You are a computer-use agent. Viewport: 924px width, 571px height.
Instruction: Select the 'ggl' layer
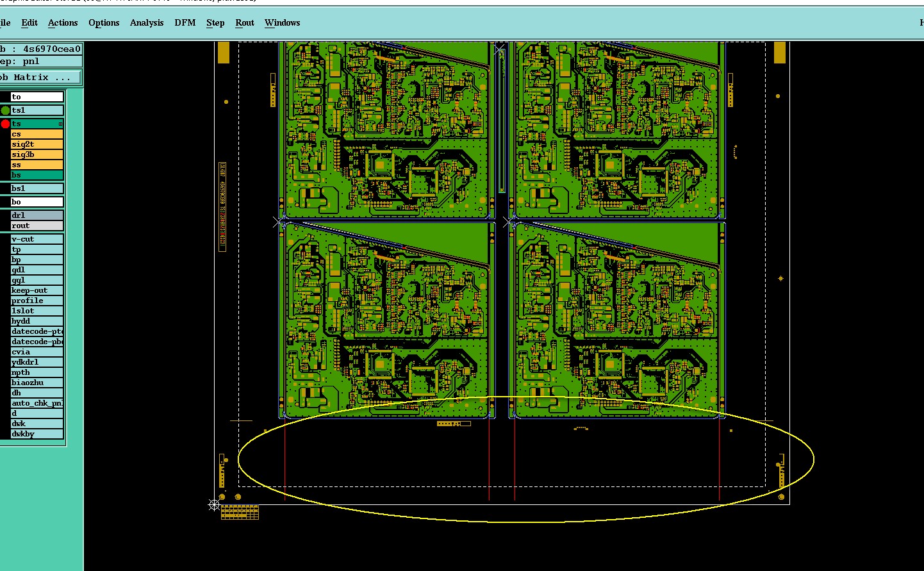(37, 280)
